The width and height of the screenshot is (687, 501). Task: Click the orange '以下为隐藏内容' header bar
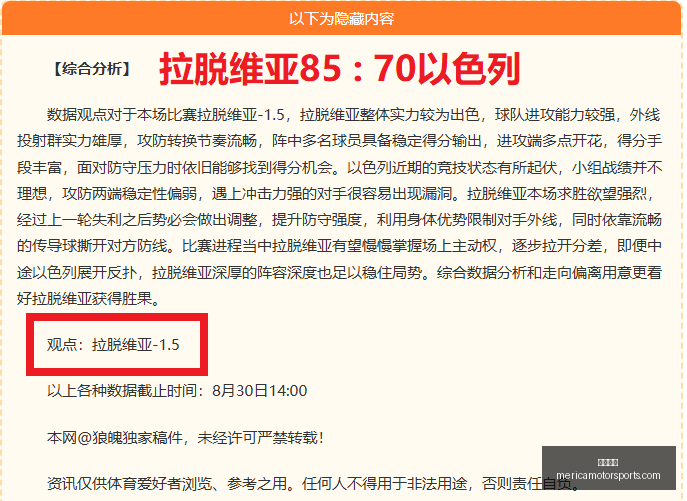click(341, 18)
